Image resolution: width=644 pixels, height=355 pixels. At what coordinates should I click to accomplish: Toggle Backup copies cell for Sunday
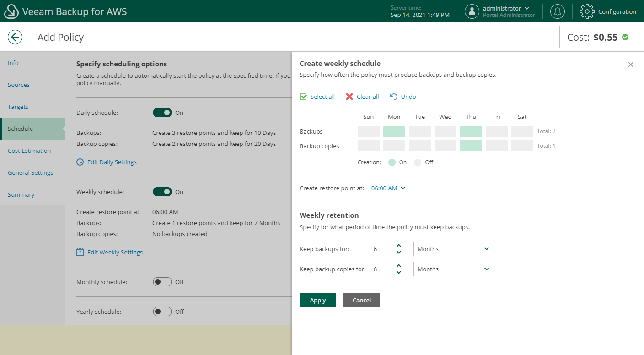point(369,146)
